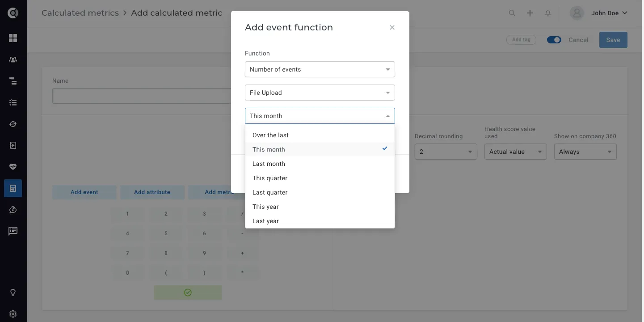This screenshot has height=322, width=644.
Task: Choose This quarter from the list
Action: 320,178
